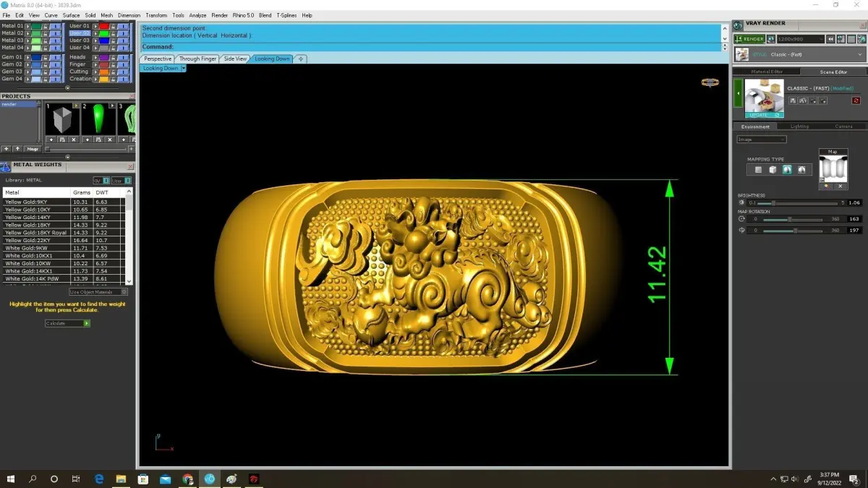Switch to the Side View viewport tab
This screenshot has height=488, width=868.
tap(235, 59)
